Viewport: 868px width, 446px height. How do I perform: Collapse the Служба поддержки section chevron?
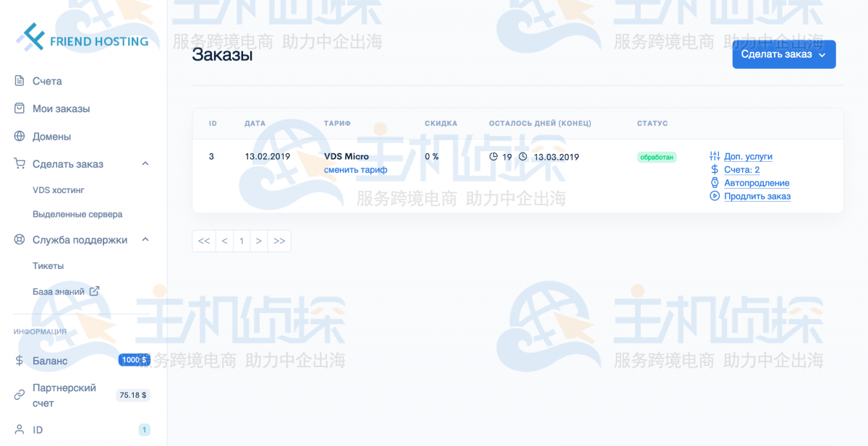[x=145, y=240]
